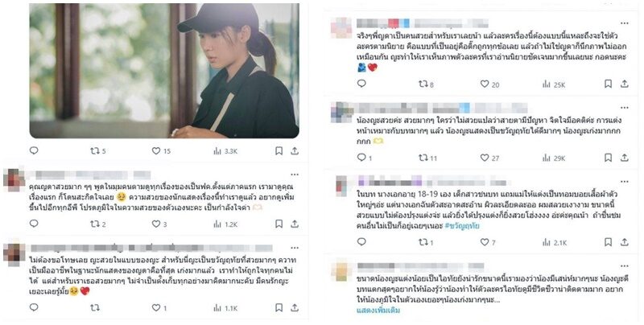Retweet the photo post showing 5 reposts
This screenshot has width=644, height=325.
point(97,151)
